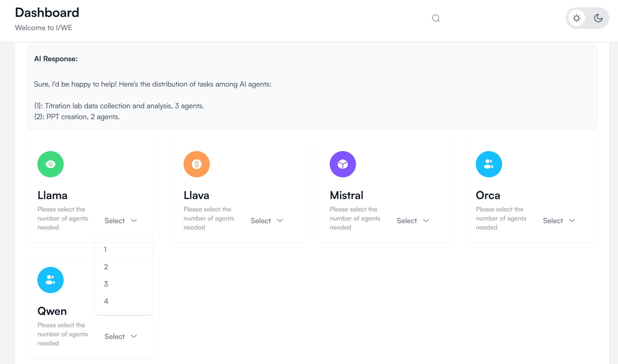
Task: Click the AI Response text box
Action: [312, 87]
